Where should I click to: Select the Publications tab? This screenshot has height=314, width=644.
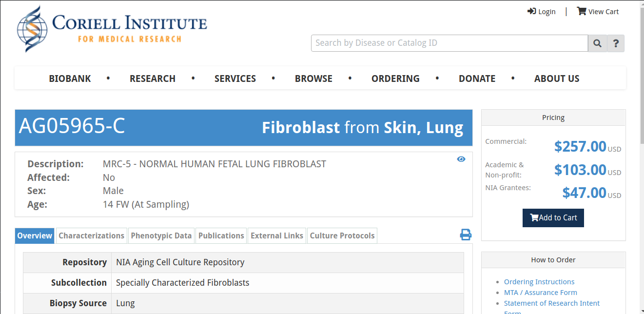point(221,235)
